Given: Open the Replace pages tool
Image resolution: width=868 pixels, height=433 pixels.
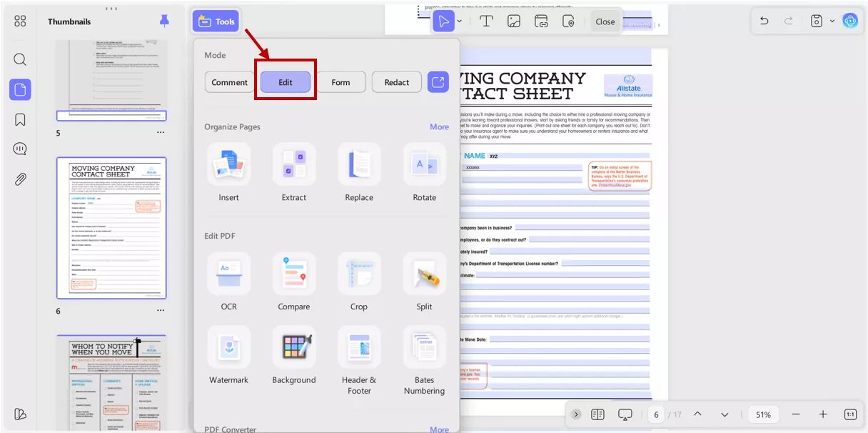Looking at the screenshot, I should coord(359,172).
